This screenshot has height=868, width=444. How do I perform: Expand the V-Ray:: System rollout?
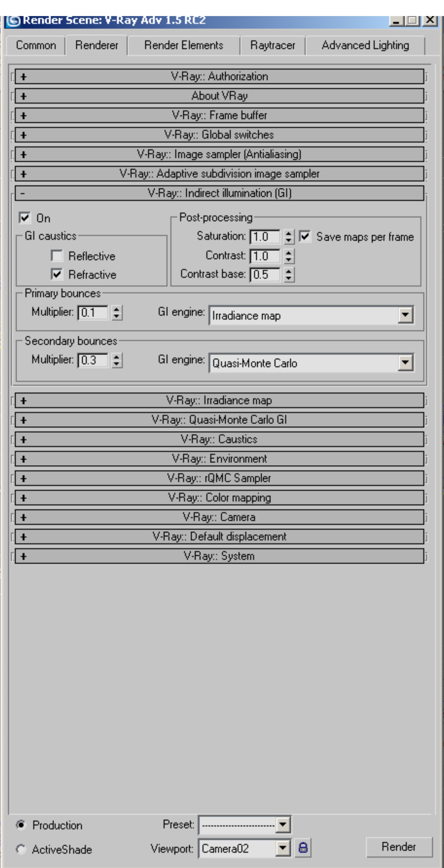tap(219, 556)
